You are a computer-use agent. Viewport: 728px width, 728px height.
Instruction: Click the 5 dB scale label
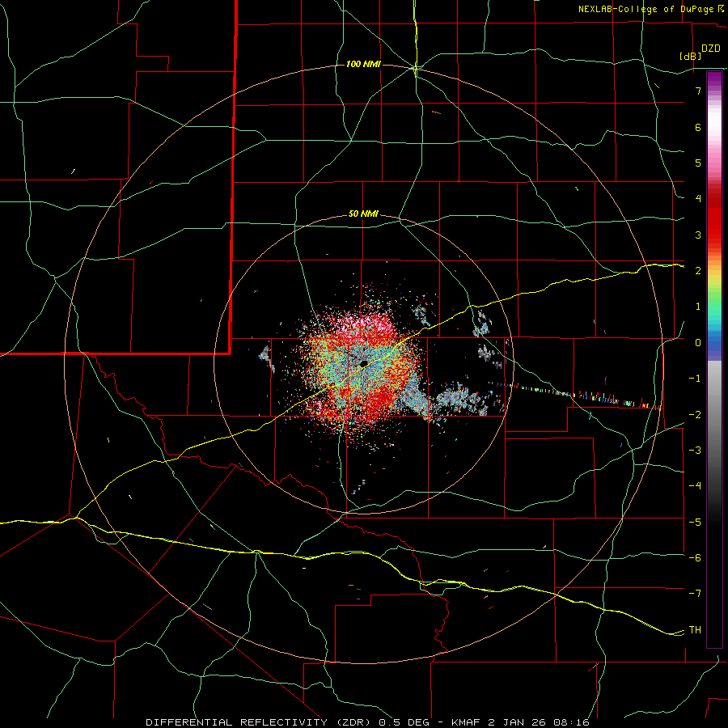pos(698,163)
